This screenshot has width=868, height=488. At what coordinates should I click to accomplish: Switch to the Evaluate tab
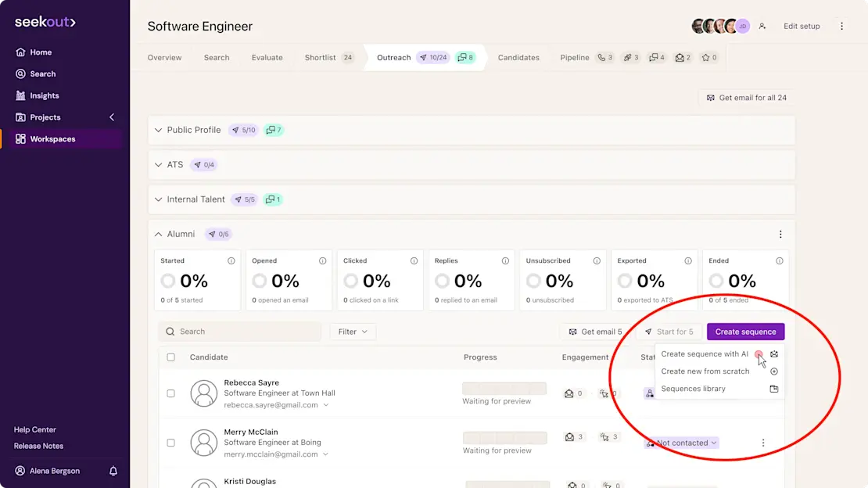tap(267, 58)
